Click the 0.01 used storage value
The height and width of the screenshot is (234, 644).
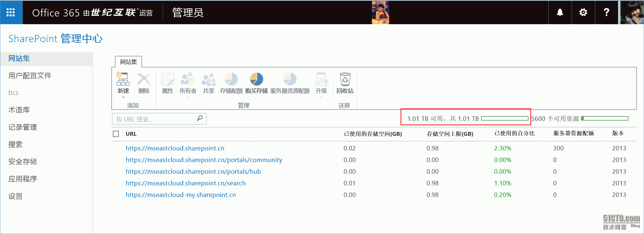click(349, 183)
